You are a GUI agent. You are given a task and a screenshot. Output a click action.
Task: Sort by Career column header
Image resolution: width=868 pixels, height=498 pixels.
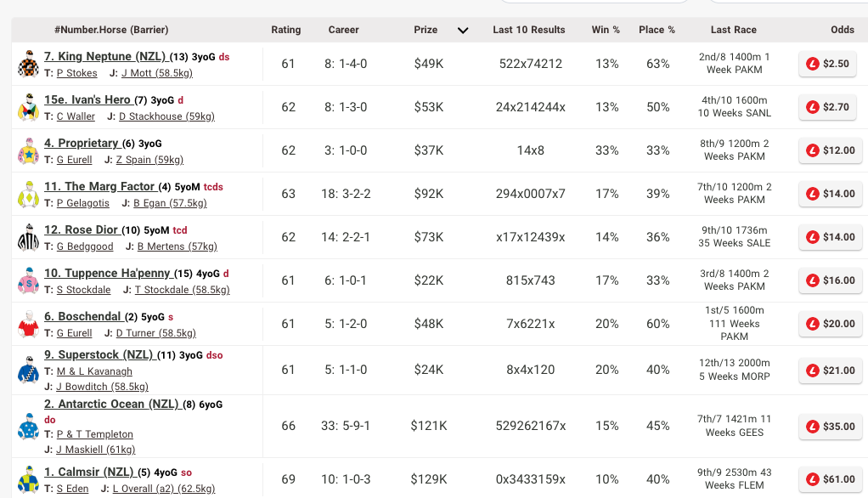pyautogui.click(x=344, y=30)
